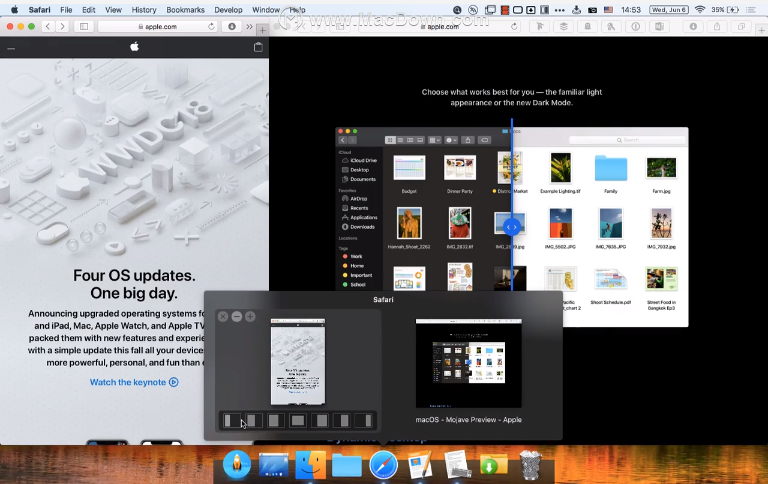The width and height of the screenshot is (768, 484).
Task: Click the 35% battery status indicator
Action: [x=725, y=10]
